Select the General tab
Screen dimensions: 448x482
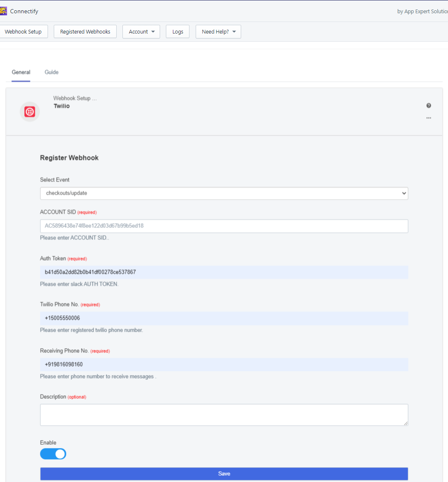[x=21, y=72]
